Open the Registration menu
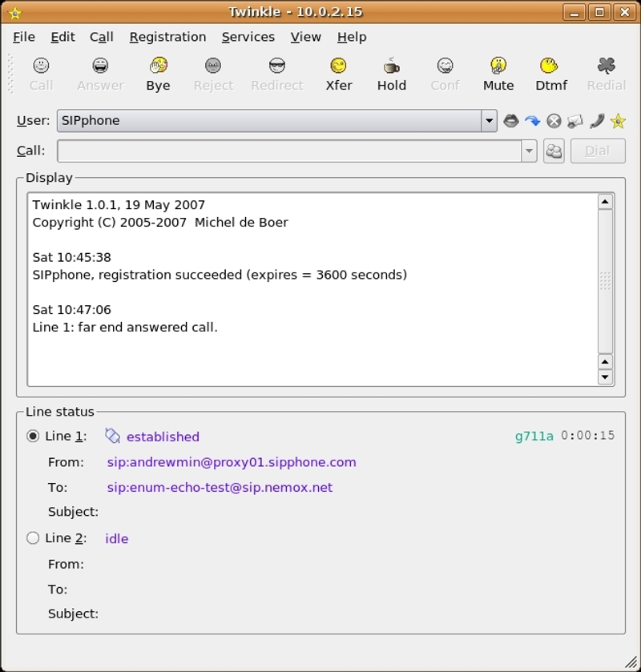This screenshot has width=641, height=672. point(167,38)
